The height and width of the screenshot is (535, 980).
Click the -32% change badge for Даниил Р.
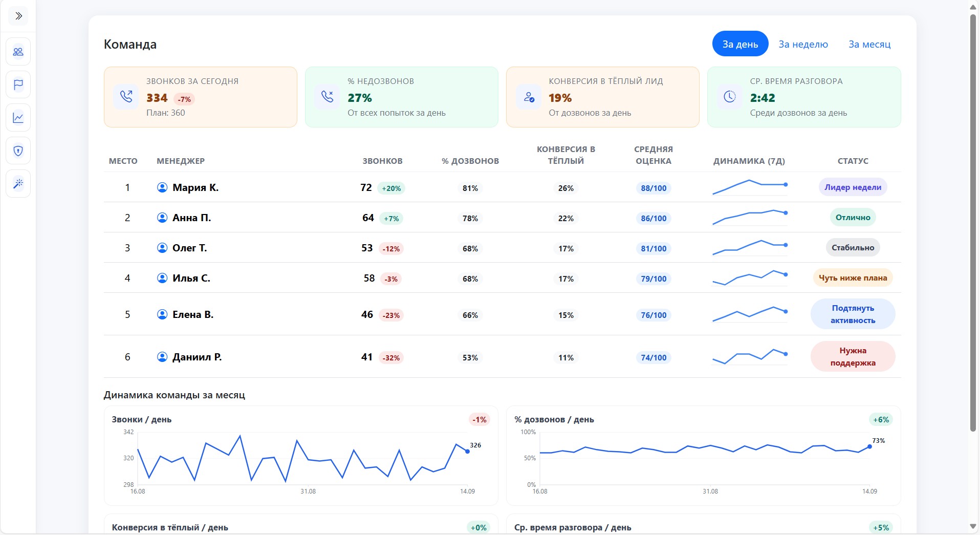391,358
